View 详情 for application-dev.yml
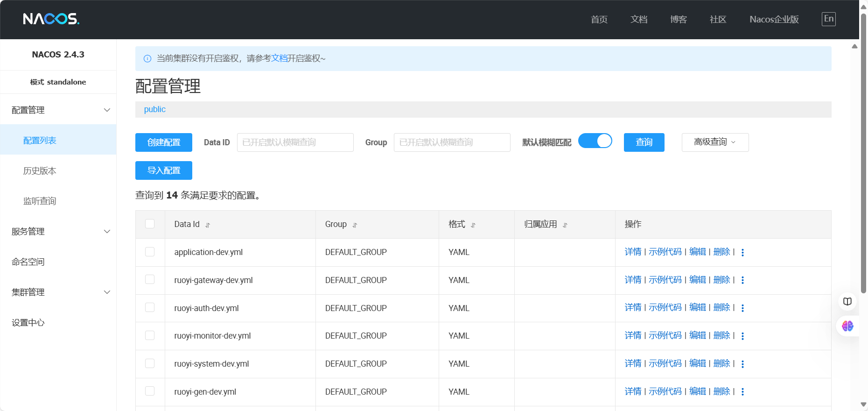This screenshot has width=868, height=411. pyautogui.click(x=633, y=252)
